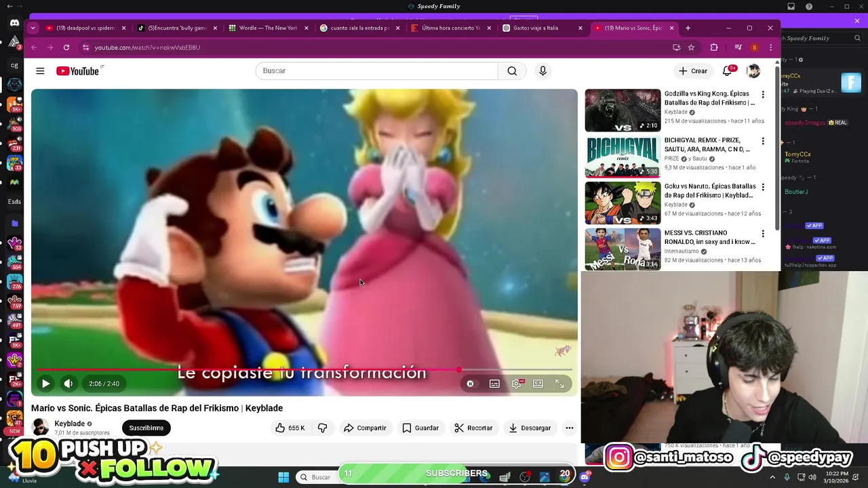Like the video with 655 K likes
The image size is (868, 488).
click(x=290, y=428)
